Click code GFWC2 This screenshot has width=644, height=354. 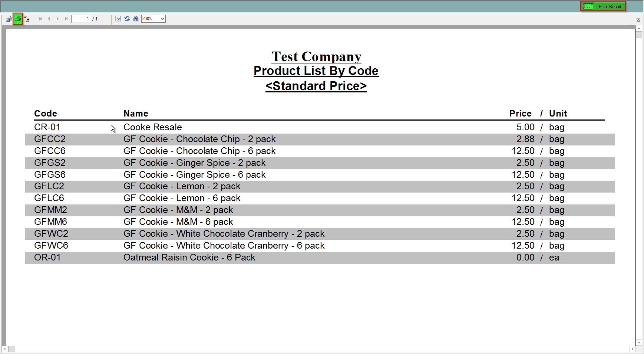point(51,234)
